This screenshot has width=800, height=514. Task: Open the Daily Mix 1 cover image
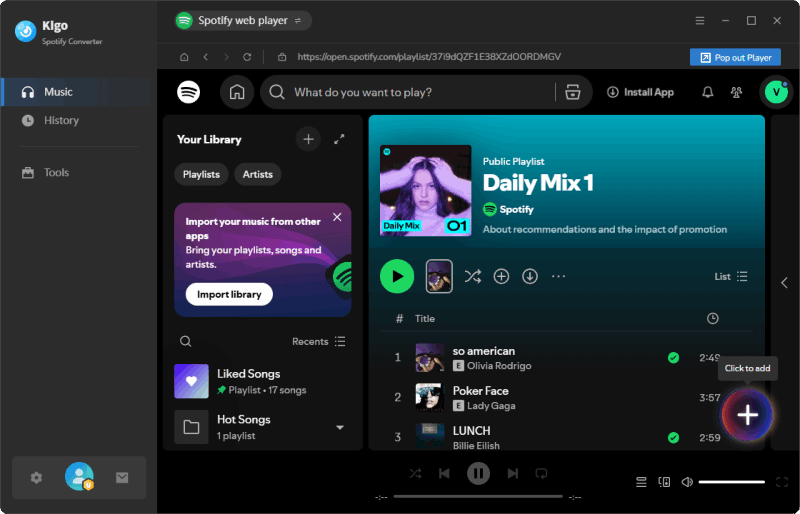(426, 190)
